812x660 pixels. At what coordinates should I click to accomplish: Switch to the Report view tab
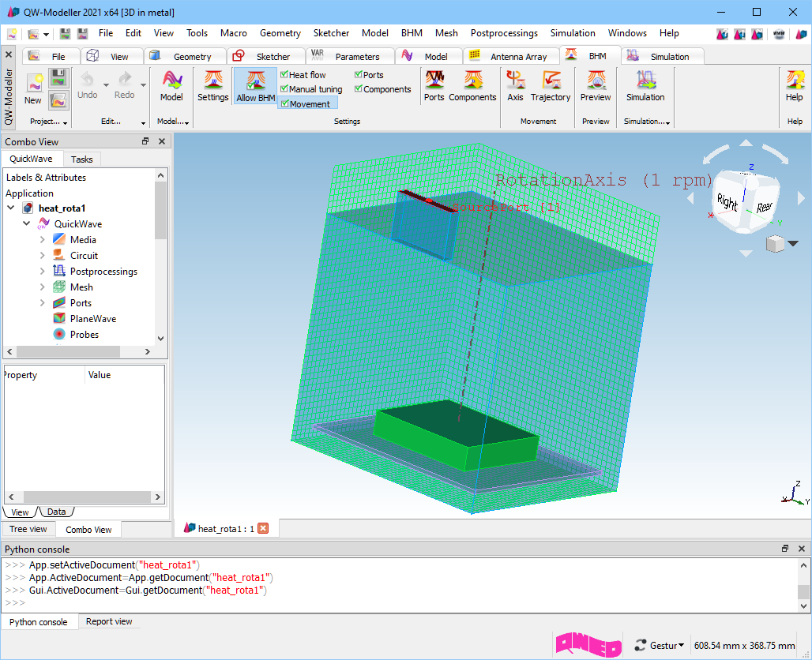[109, 621]
